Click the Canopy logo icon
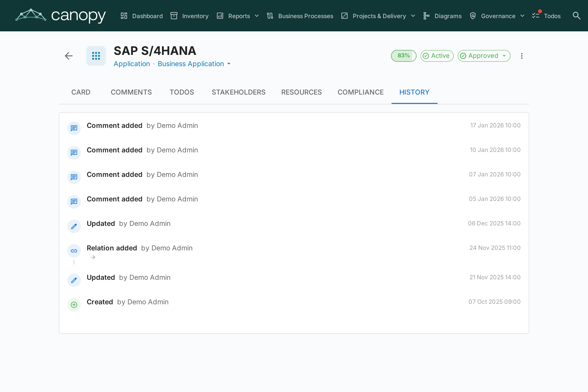 31,15
